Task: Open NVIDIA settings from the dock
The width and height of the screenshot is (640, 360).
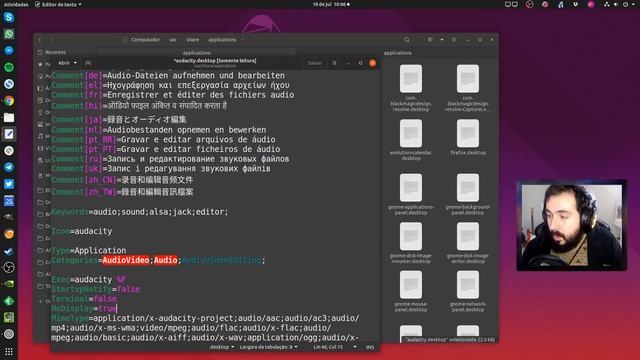Action: click(9, 284)
